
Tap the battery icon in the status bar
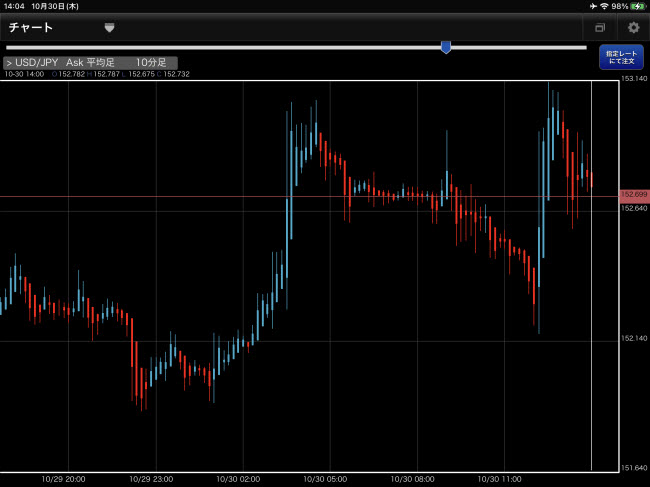637,6
